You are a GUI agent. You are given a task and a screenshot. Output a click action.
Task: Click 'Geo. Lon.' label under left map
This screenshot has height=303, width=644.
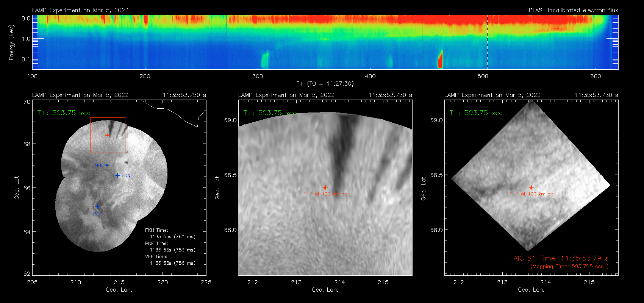(x=119, y=290)
